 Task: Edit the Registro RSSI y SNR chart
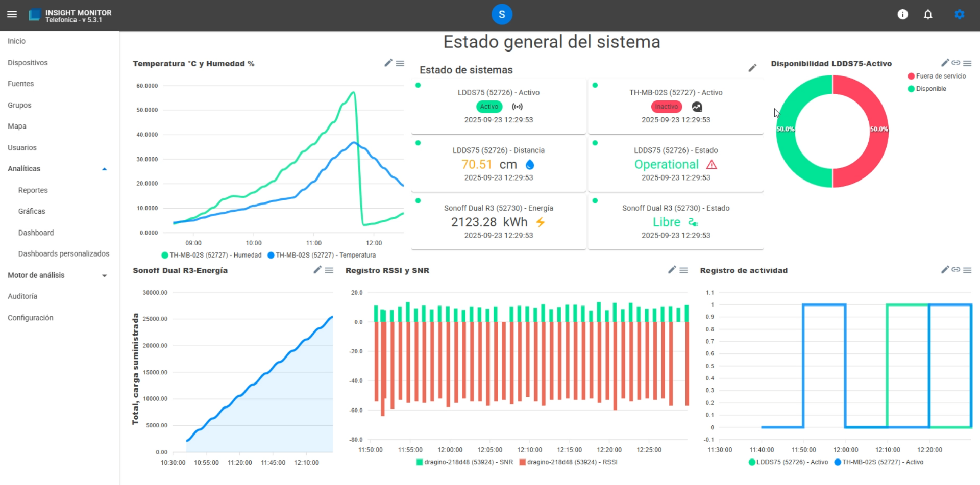point(672,270)
